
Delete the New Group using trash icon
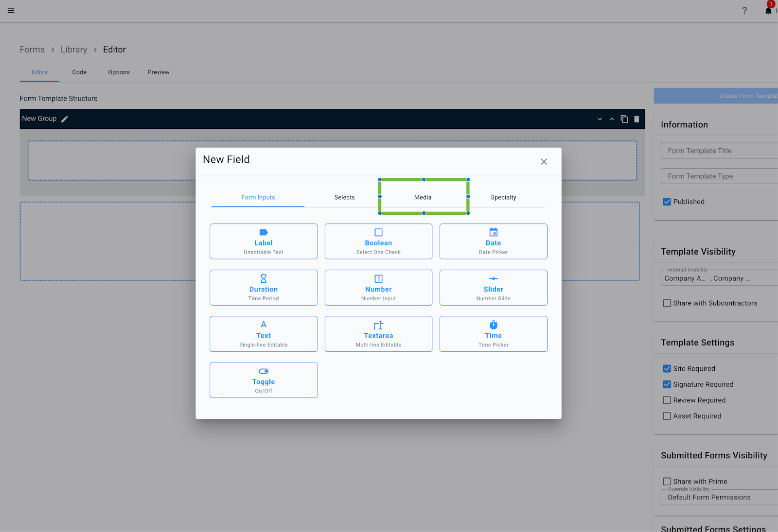(x=637, y=119)
